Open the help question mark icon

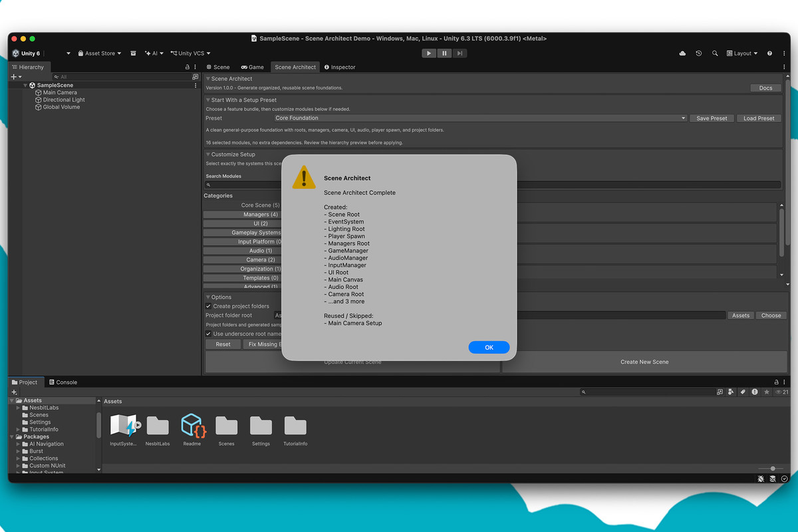coord(769,53)
